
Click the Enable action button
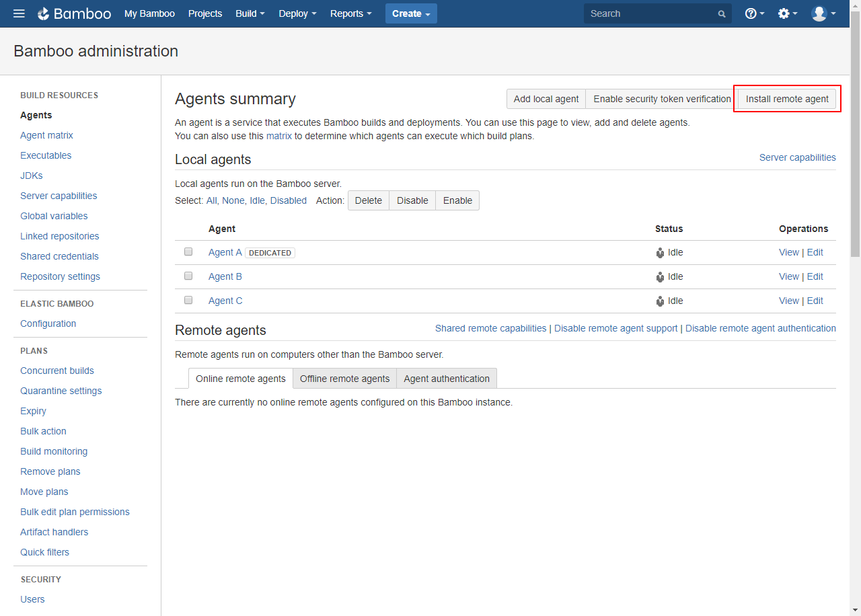point(457,200)
